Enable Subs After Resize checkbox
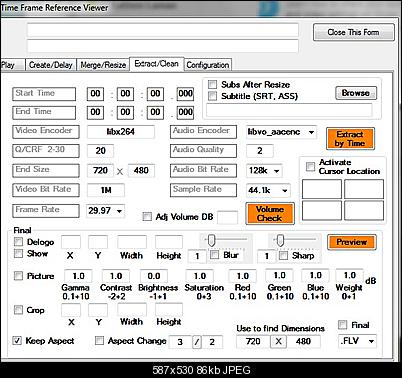This screenshot has height=378, width=402. pos(212,84)
